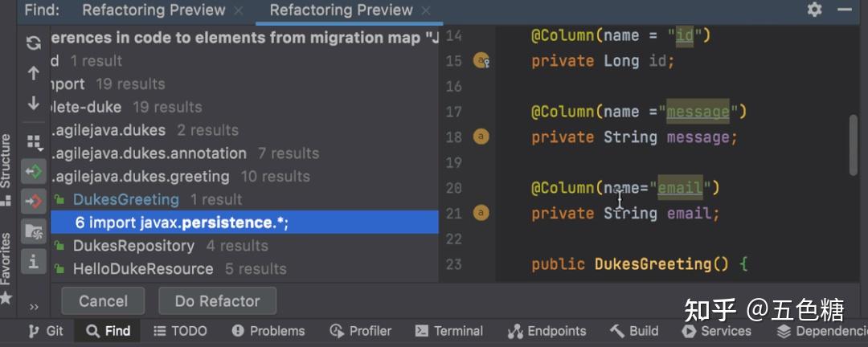Toggle the folder preview settings icon

pyautogui.click(x=34, y=231)
